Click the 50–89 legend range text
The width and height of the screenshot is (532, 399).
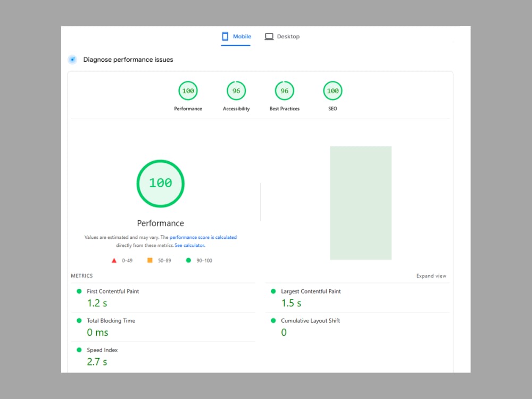click(x=164, y=261)
